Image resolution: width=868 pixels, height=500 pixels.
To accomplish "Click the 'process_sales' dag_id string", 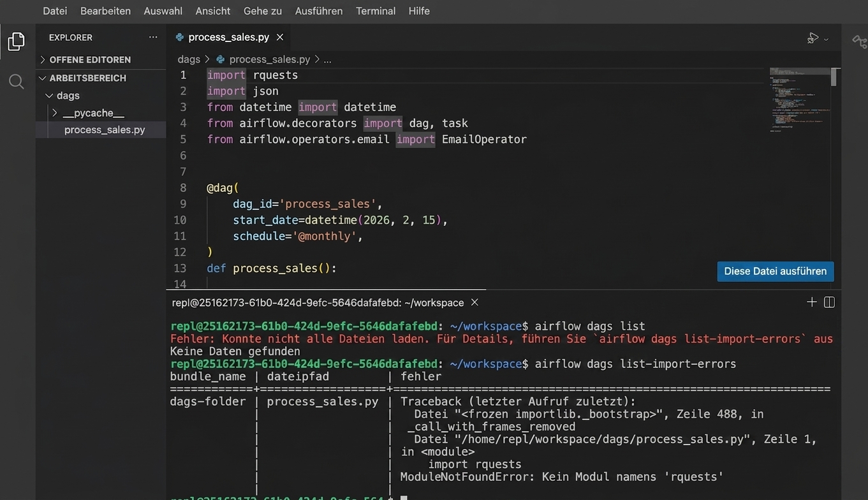I will (328, 204).
